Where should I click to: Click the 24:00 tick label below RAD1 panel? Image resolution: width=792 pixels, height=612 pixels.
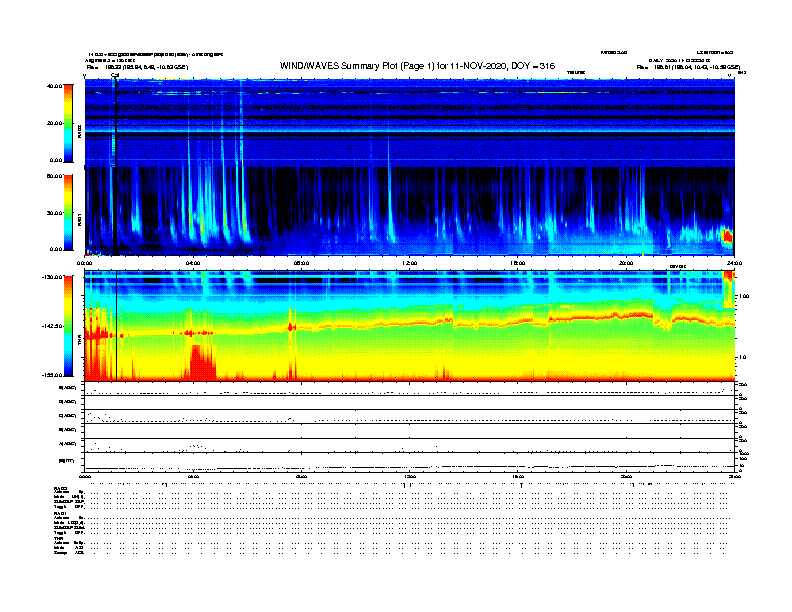click(734, 263)
